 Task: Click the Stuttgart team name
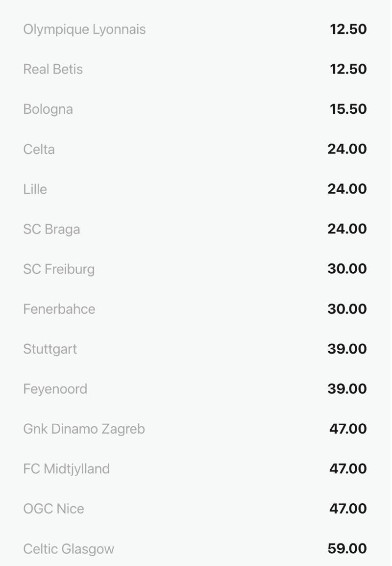[50, 349]
